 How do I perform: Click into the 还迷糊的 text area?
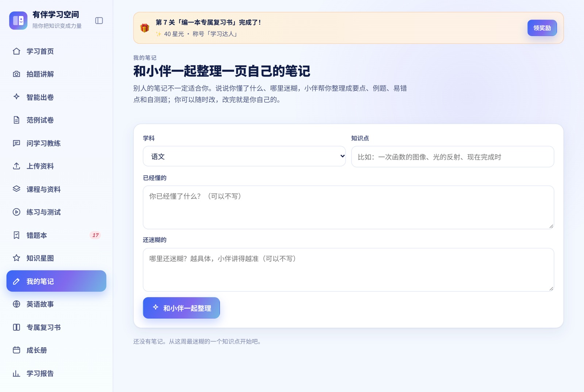pos(349,270)
